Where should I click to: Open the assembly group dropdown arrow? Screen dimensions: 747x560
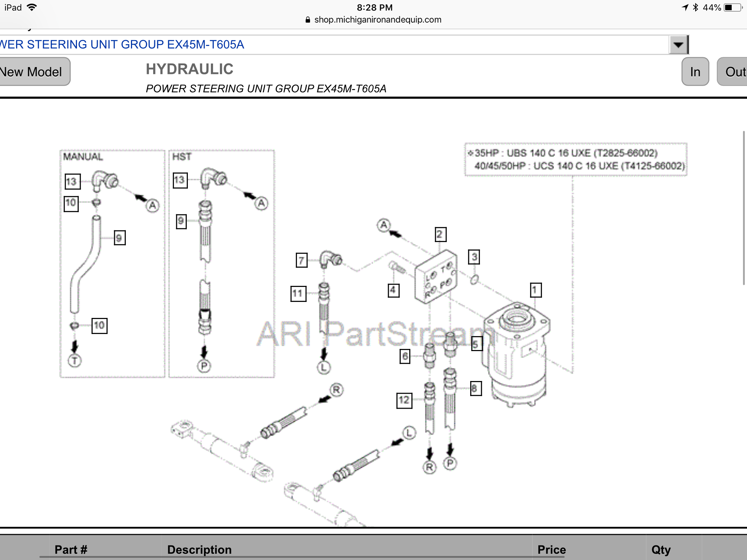coord(678,45)
